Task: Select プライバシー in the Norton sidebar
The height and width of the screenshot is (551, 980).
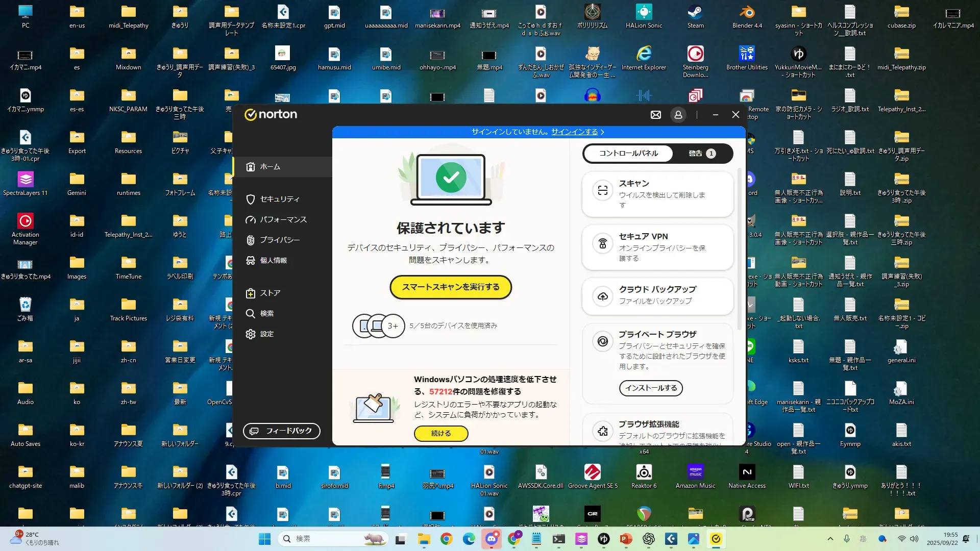Action: (279, 240)
